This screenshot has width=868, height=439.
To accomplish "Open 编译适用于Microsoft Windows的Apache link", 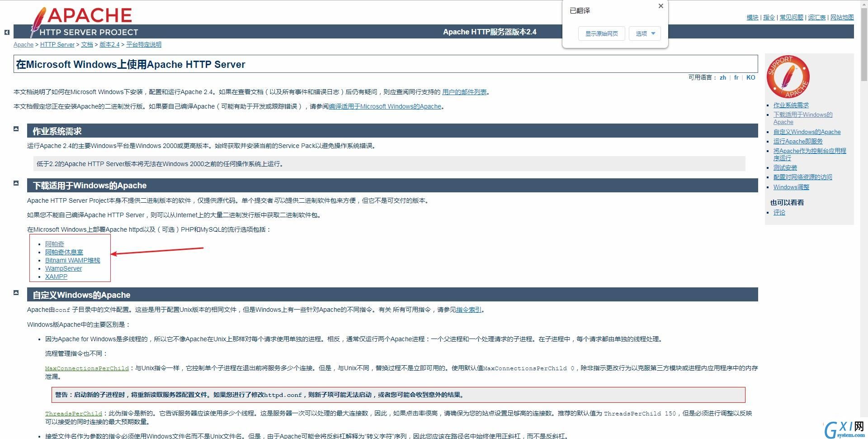I will (x=385, y=106).
